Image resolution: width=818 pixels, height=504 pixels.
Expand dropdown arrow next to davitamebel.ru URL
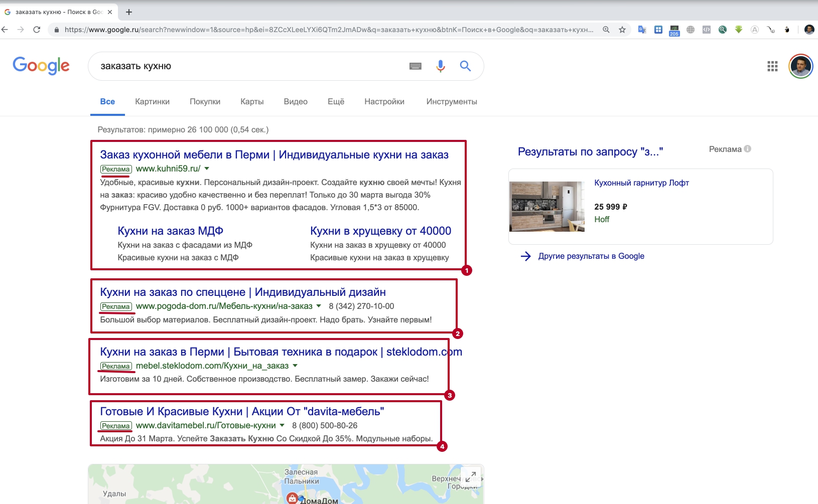pyautogui.click(x=282, y=425)
